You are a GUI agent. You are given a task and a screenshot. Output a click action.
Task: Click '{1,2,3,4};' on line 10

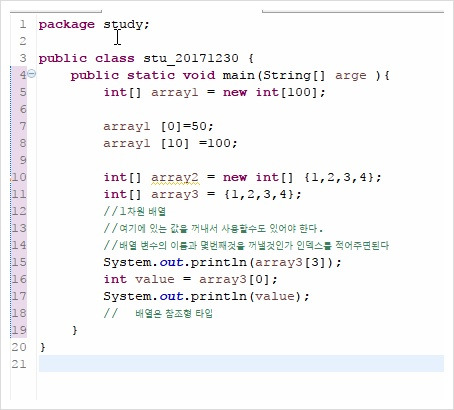(342, 177)
